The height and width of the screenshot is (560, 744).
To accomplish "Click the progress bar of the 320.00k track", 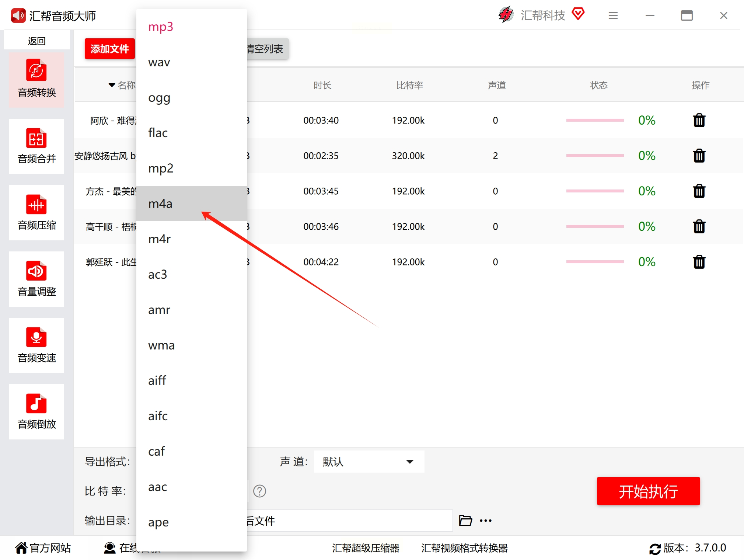I will 594,156.
